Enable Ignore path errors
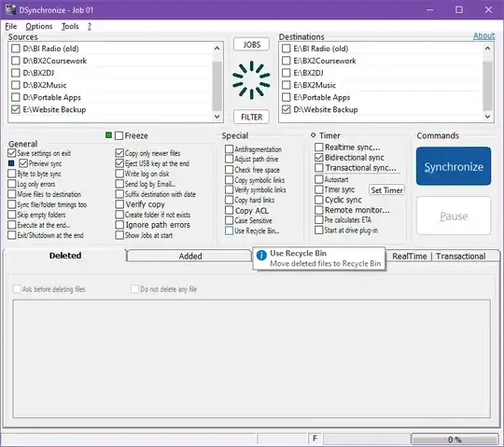Viewport: 504px width, 447px height. pos(119,225)
